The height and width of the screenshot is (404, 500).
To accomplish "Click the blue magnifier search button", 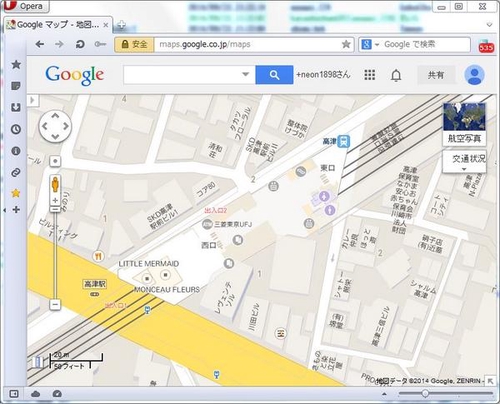I will pyautogui.click(x=274, y=75).
